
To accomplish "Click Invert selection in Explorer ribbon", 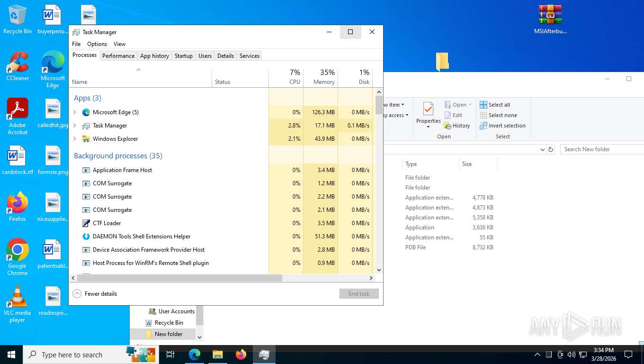I will click(502, 126).
